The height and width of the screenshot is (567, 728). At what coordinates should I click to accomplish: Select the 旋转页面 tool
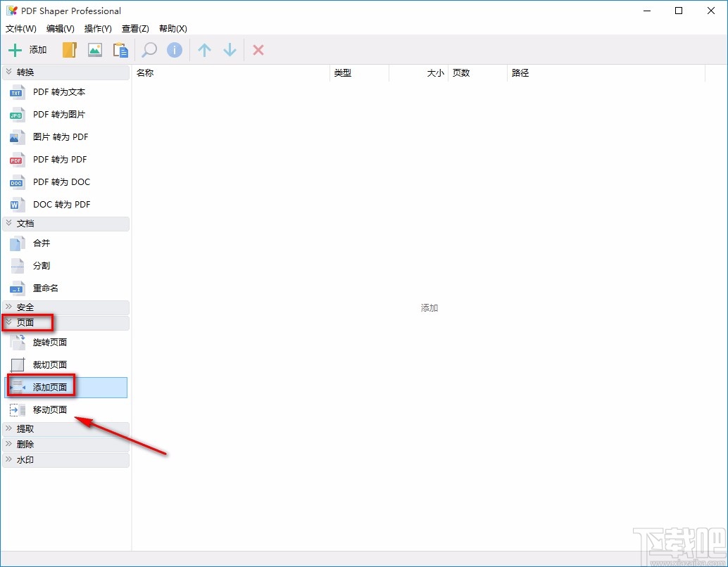coord(51,342)
